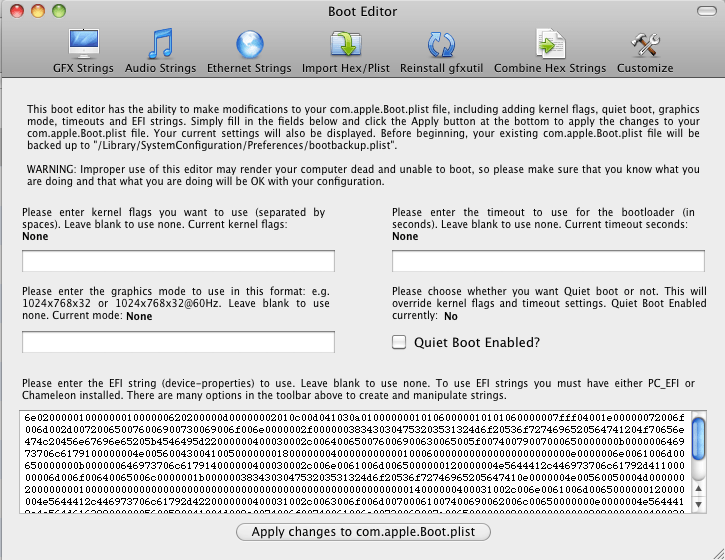
Task: Click the EFI text area scrollbar thumb
Action: [x=699, y=439]
